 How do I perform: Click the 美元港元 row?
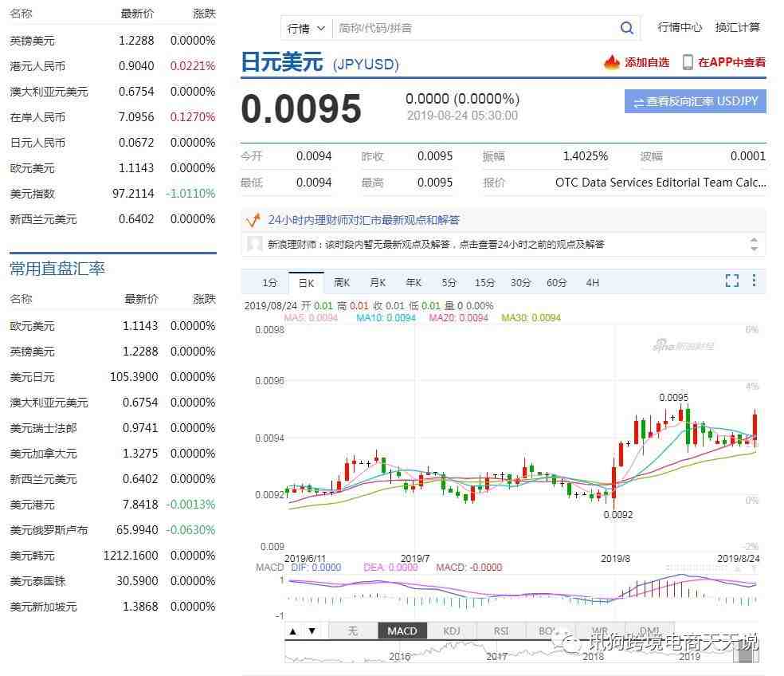[x=112, y=505]
